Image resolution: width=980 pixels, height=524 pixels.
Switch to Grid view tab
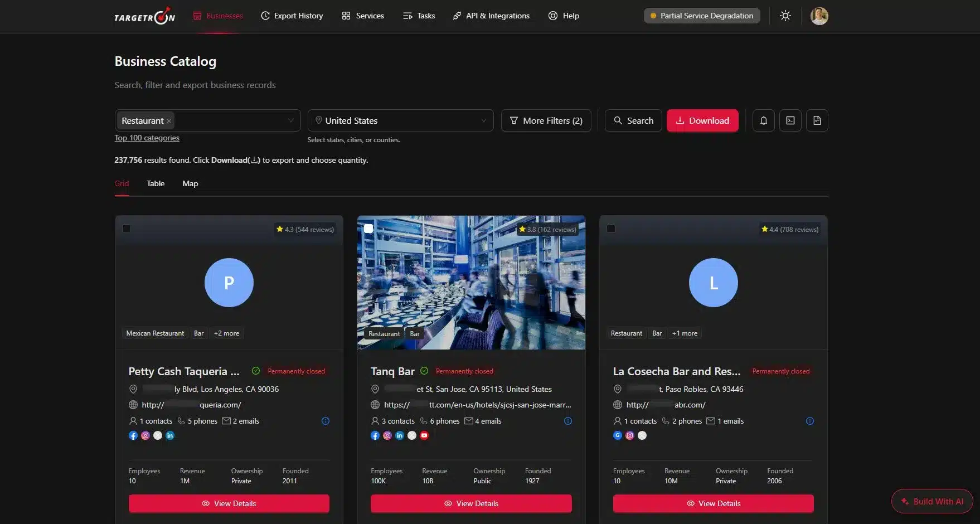[x=122, y=183]
